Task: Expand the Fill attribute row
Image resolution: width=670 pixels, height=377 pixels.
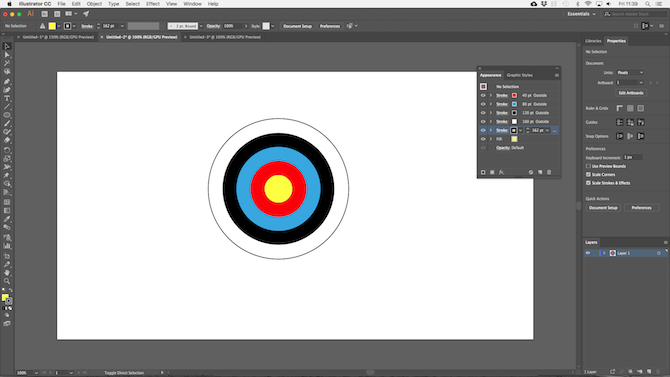Action: coord(491,139)
